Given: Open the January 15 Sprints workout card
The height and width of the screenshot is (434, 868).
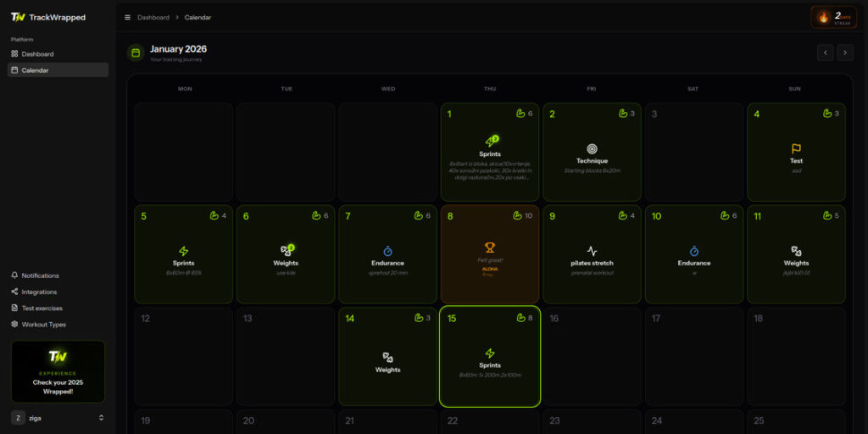Looking at the screenshot, I should [x=490, y=357].
